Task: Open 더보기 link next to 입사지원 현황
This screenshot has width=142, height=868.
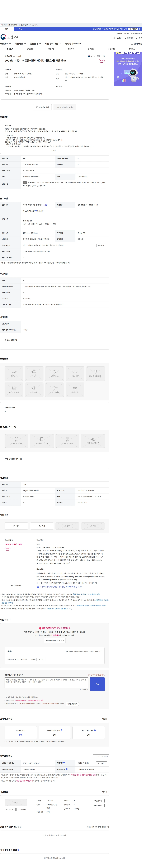Action: click(x=105, y=719)
